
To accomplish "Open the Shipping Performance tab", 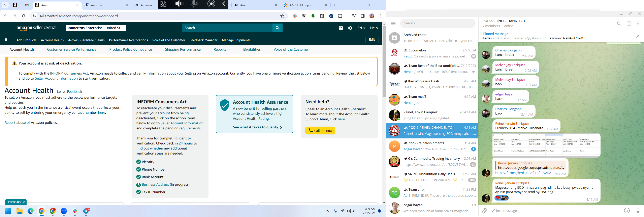I will 183,49.
